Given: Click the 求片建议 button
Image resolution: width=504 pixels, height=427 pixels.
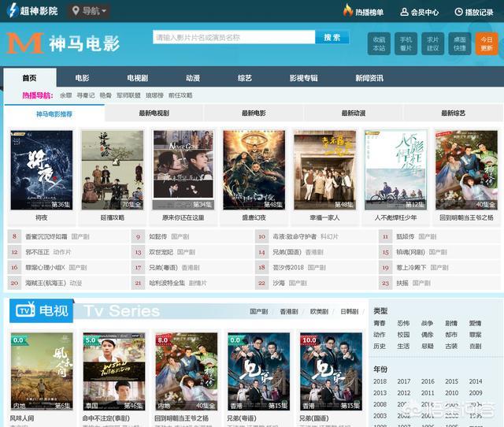Looking at the screenshot, I should pos(432,44).
